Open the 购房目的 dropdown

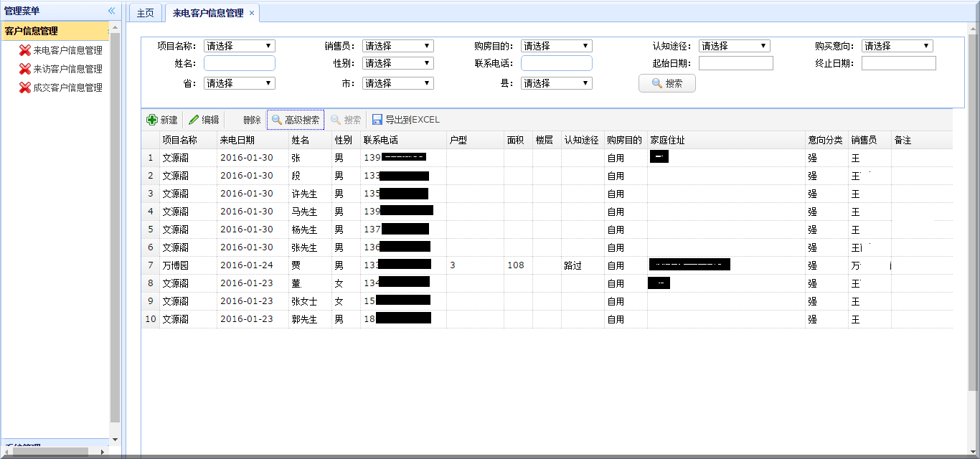pyautogui.click(x=556, y=46)
